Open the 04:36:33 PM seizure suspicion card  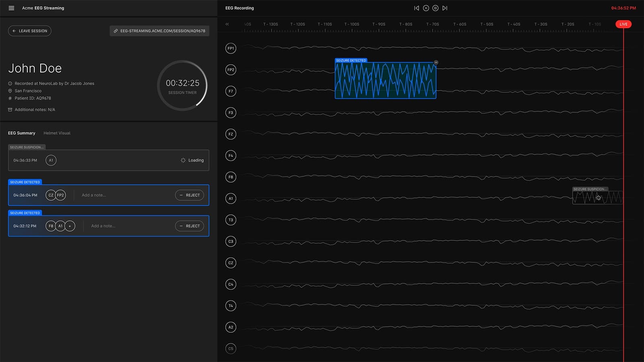pos(109,160)
